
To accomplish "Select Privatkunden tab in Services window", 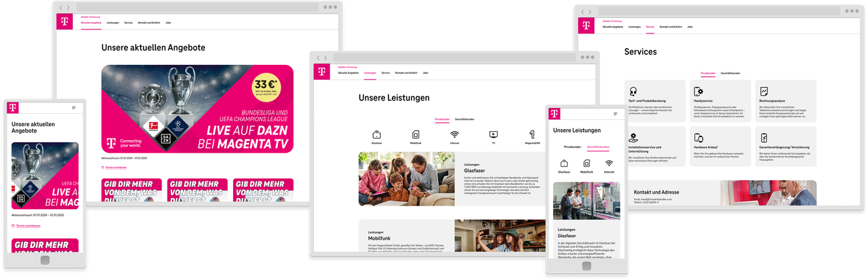I will click(x=708, y=73).
